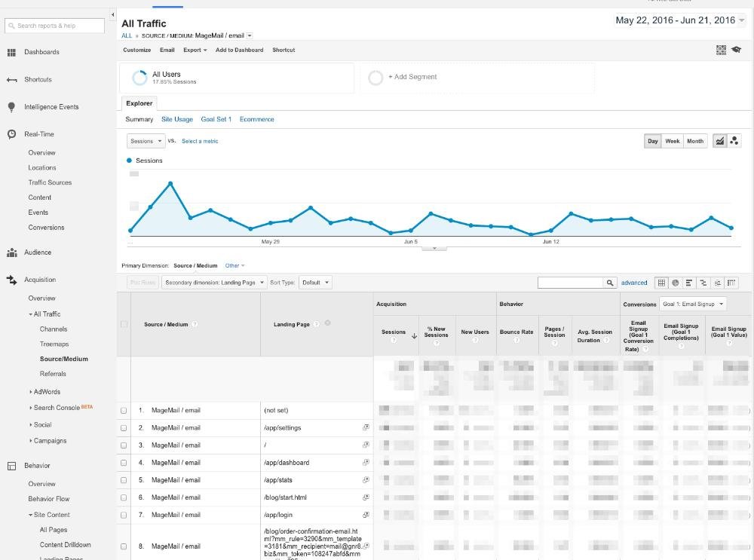Tick the checkbox for /app/dashboard row
Image resolution: width=754 pixels, height=560 pixels.
[124, 463]
